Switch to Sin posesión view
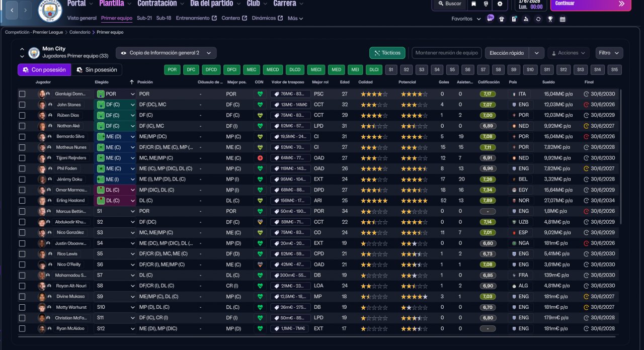This screenshot has height=350, width=644. pos(97,70)
